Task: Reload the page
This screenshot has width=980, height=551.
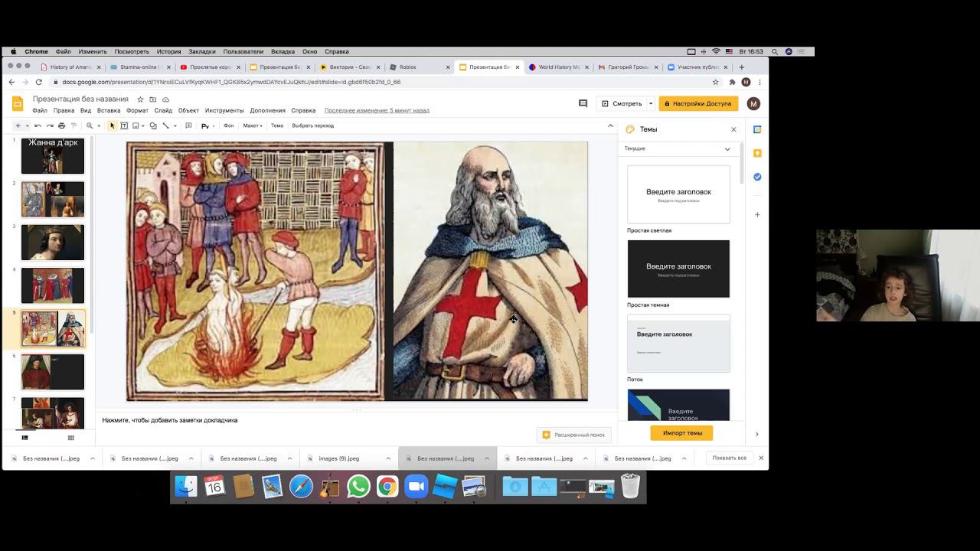Action: [x=38, y=82]
